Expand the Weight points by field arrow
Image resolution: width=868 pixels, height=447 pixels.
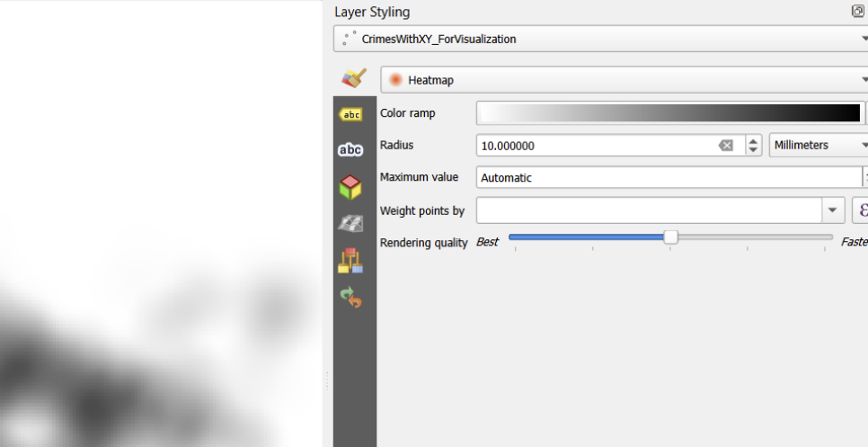[x=835, y=210]
